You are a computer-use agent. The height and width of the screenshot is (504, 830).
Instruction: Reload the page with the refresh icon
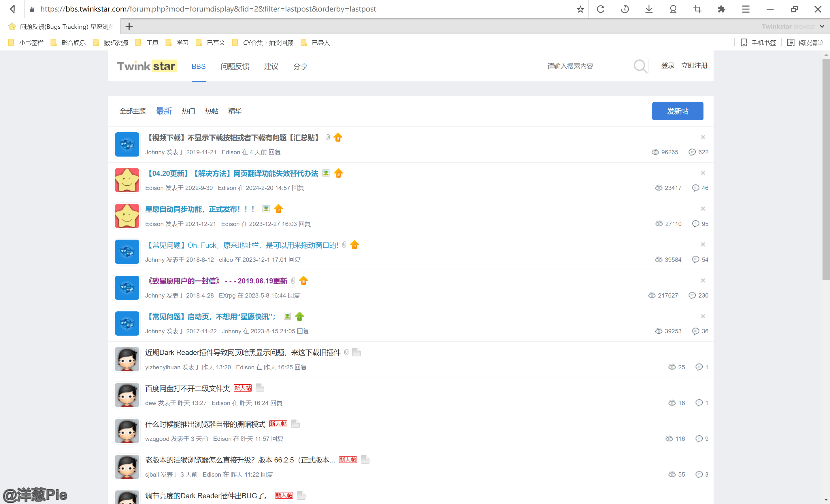(x=601, y=9)
